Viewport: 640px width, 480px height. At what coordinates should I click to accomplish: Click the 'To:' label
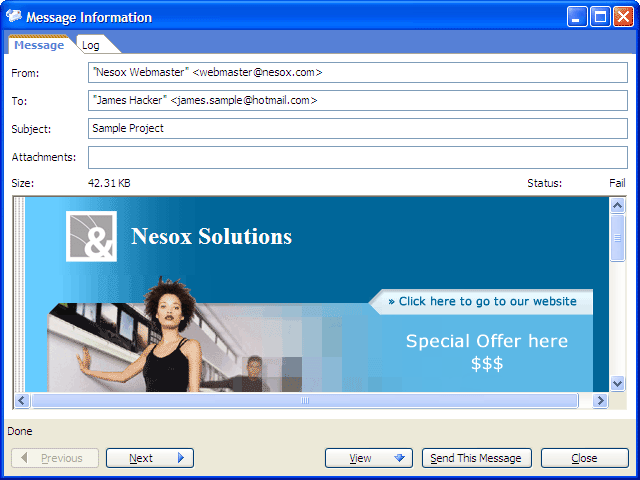(19, 101)
